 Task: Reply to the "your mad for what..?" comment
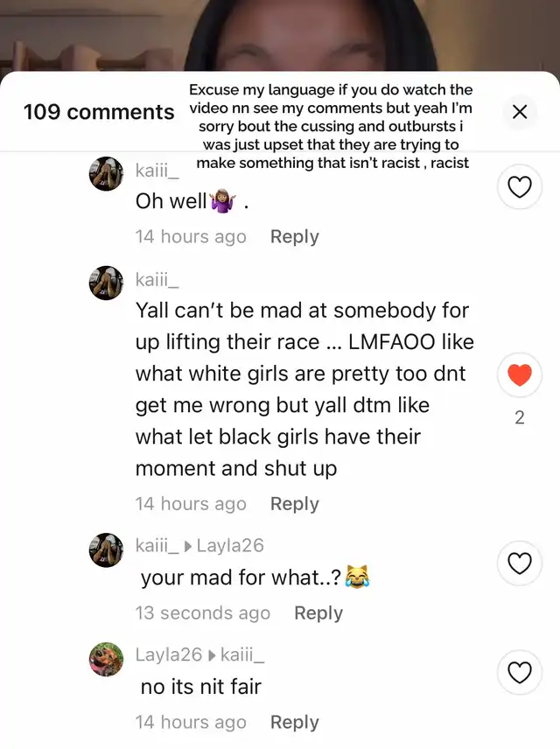pyautogui.click(x=318, y=612)
